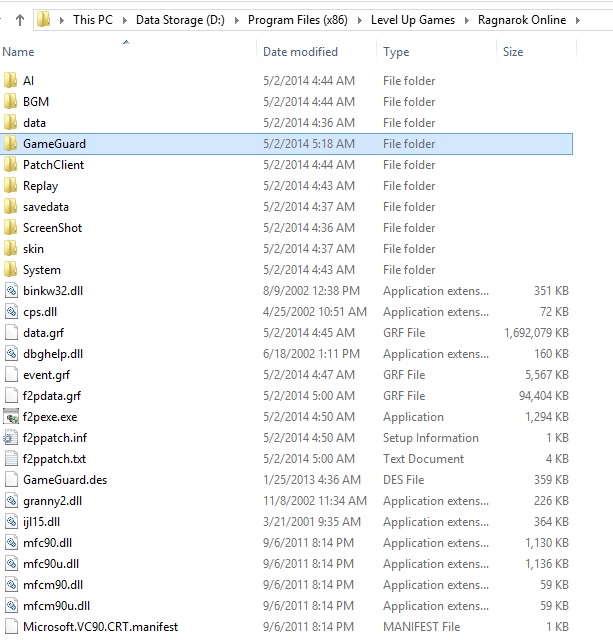Select the AI folder icon
613x640 pixels.
point(11,80)
